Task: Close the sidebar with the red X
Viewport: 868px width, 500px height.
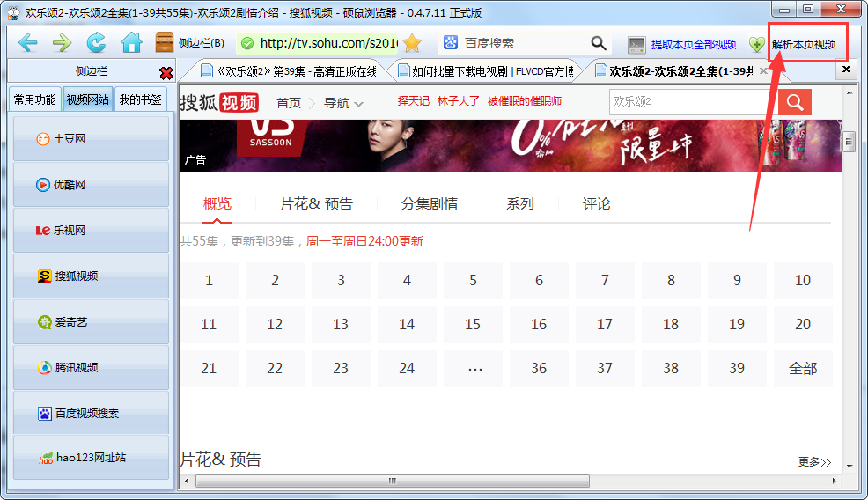Action: [166, 72]
